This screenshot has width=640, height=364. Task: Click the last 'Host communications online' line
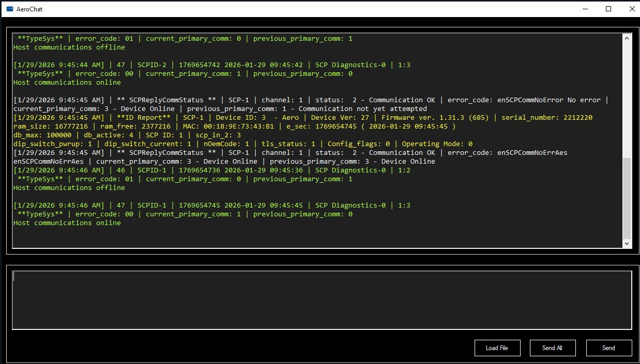tap(67, 223)
